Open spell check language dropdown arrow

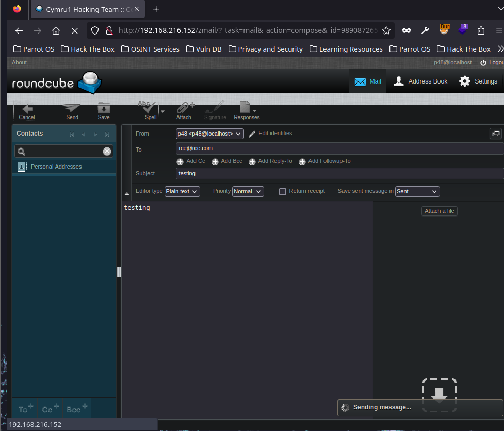pyautogui.click(x=162, y=111)
